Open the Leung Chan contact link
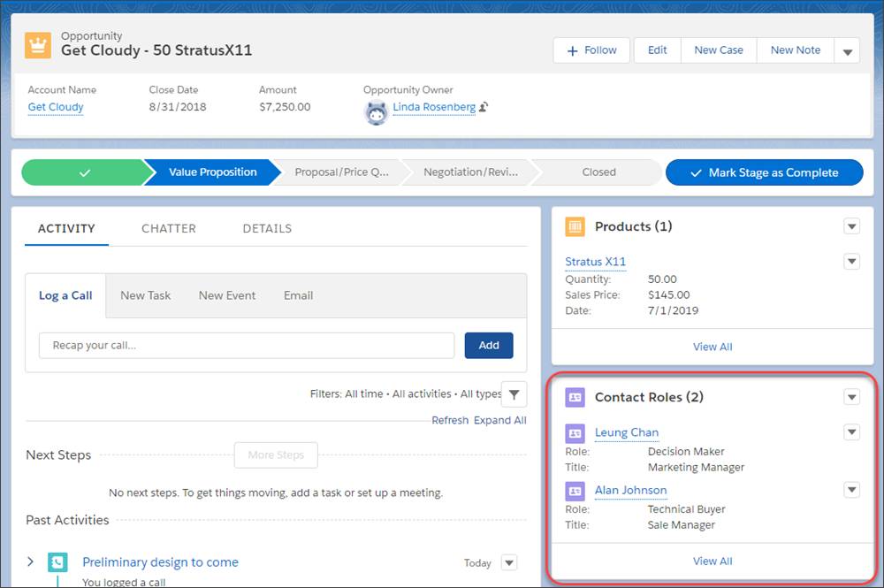884x588 pixels. click(627, 432)
